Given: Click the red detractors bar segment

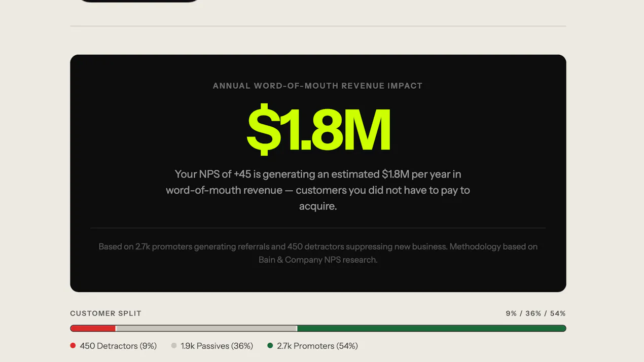Looking at the screenshot, I should click(x=93, y=329).
